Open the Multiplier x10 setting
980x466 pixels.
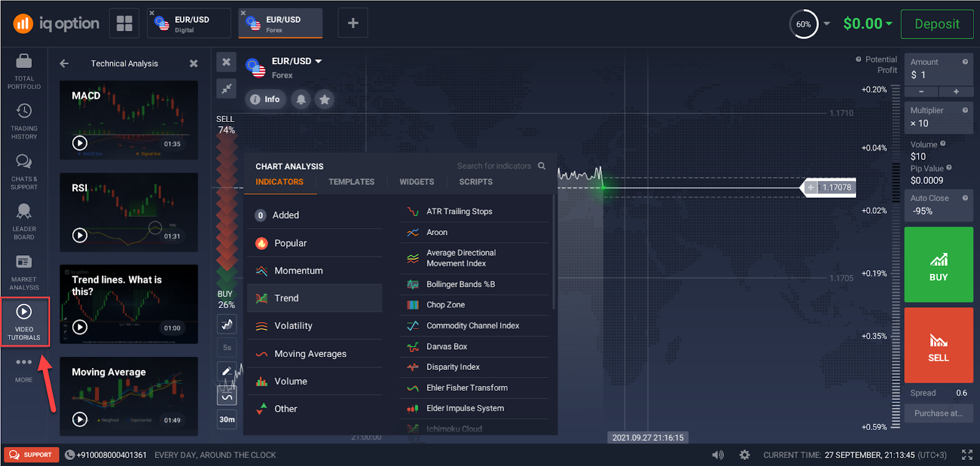pos(938,118)
